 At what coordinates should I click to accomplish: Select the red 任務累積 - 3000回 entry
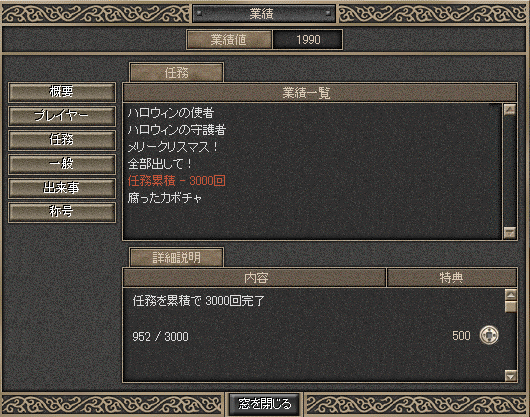pos(176,180)
